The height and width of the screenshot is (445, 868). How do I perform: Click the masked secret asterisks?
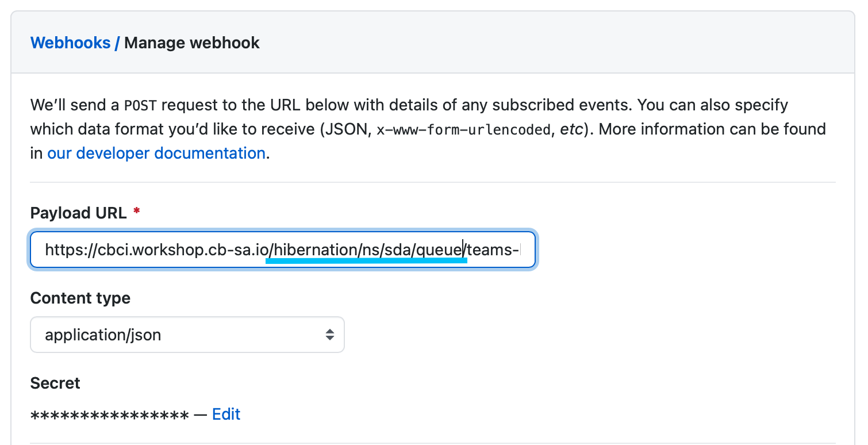click(109, 414)
